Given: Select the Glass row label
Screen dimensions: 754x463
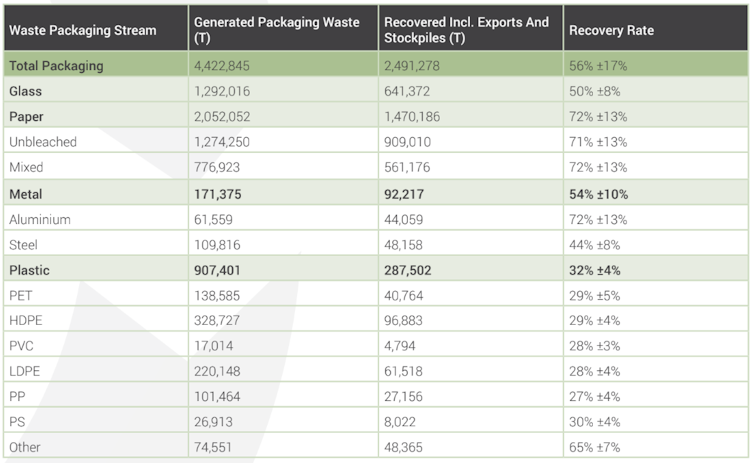Looking at the screenshot, I should [x=26, y=91].
